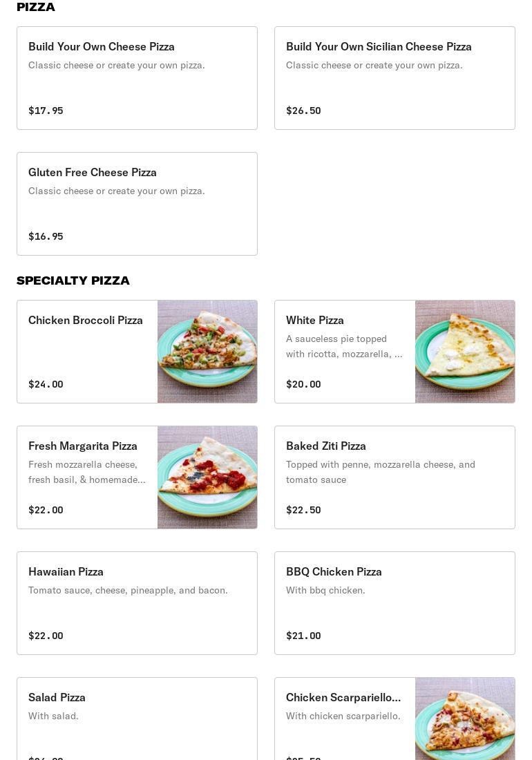This screenshot has height=760, width=532.
Task: Select the Chicken Broccoli Pizza title
Action: coord(86,321)
